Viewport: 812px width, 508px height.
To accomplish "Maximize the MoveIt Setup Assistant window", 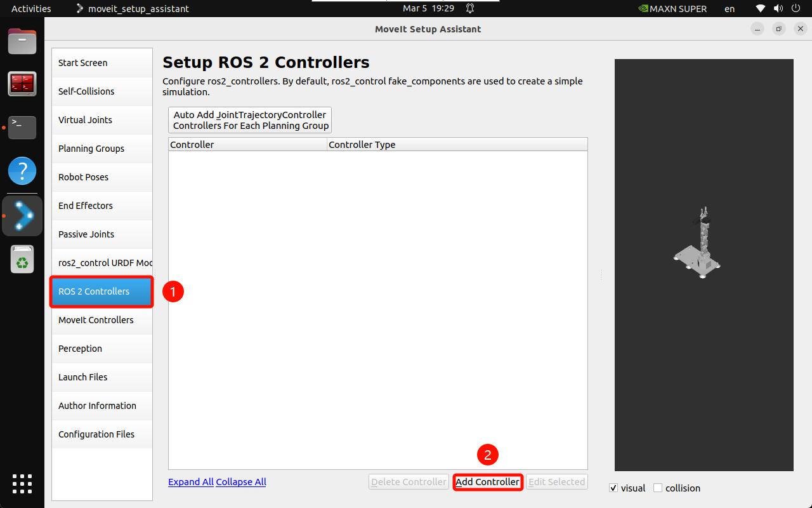I will tap(779, 29).
